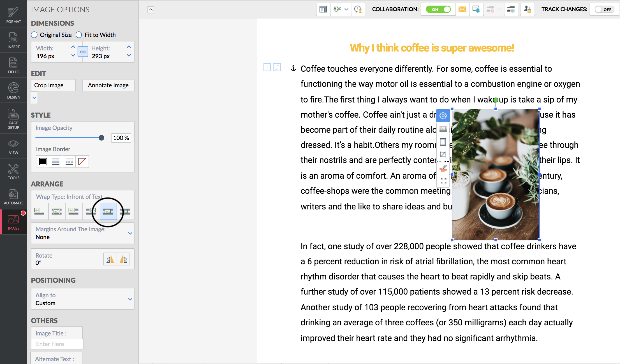620x364 pixels.
Task: Open the Design sidebar tab
Action: [x=13, y=91]
